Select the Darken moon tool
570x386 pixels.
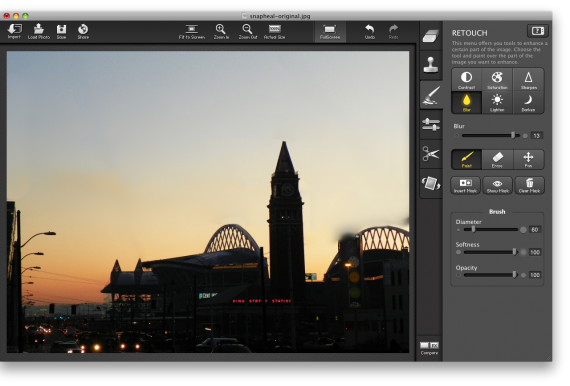click(x=528, y=102)
